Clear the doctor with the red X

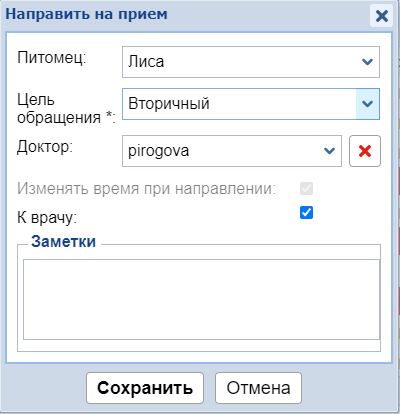(x=365, y=151)
